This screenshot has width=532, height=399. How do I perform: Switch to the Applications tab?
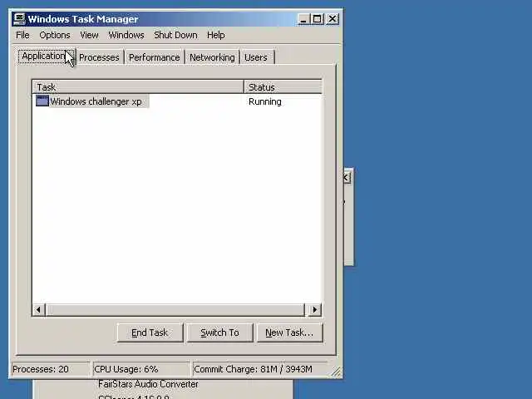45,56
